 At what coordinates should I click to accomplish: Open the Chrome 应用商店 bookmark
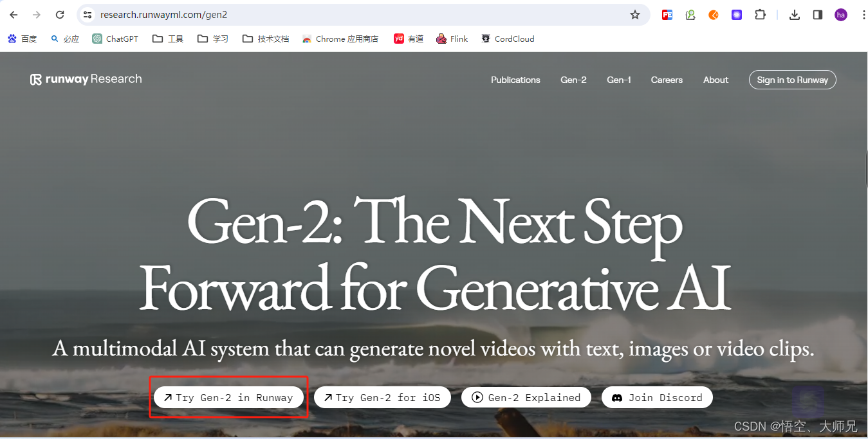[340, 39]
